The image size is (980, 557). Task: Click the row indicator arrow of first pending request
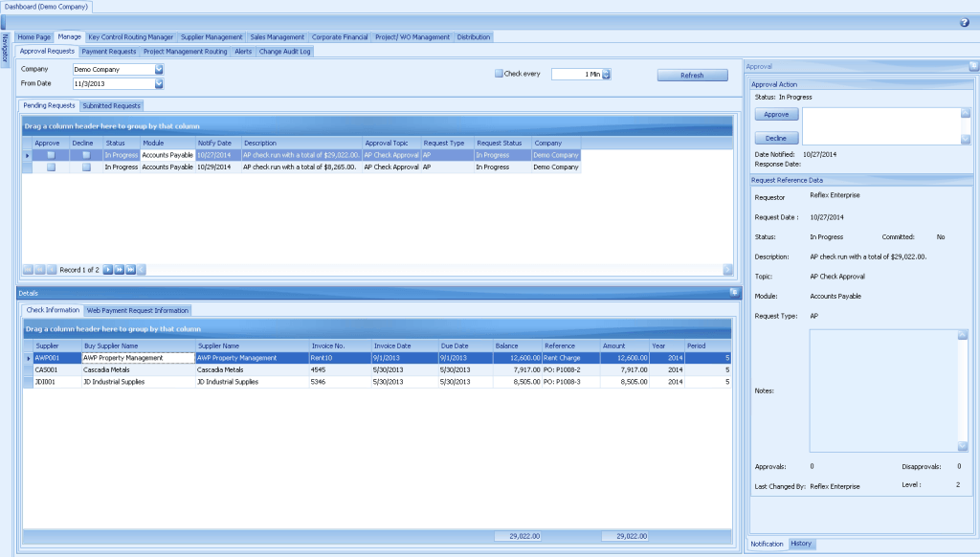point(27,155)
